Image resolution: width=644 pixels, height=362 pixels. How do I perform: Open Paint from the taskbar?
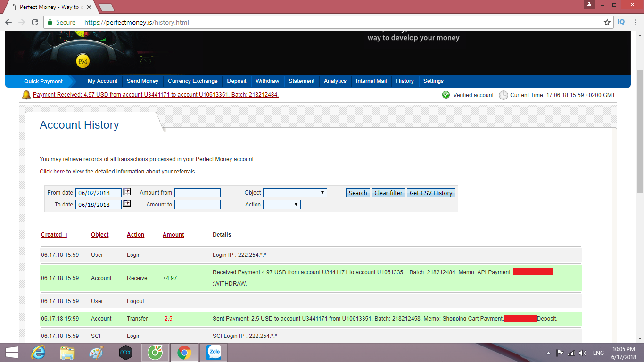tap(96, 353)
